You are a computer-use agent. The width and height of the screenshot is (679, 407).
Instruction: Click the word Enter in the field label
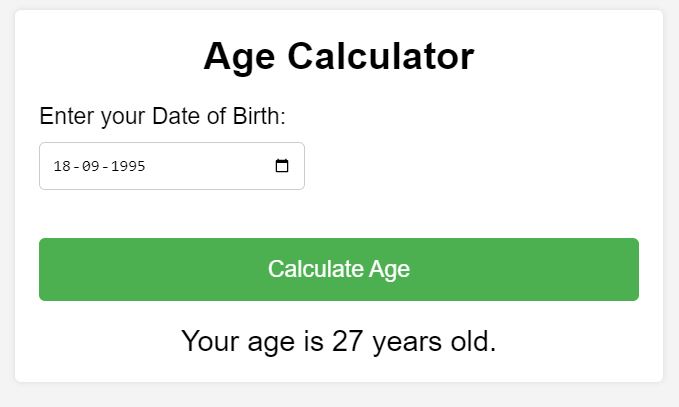click(67, 117)
